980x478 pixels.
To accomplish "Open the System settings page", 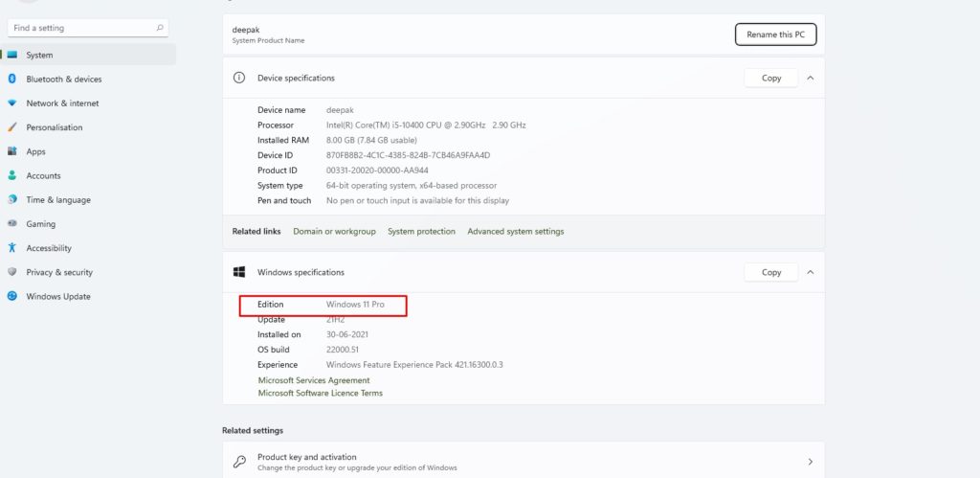I will point(88,55).
